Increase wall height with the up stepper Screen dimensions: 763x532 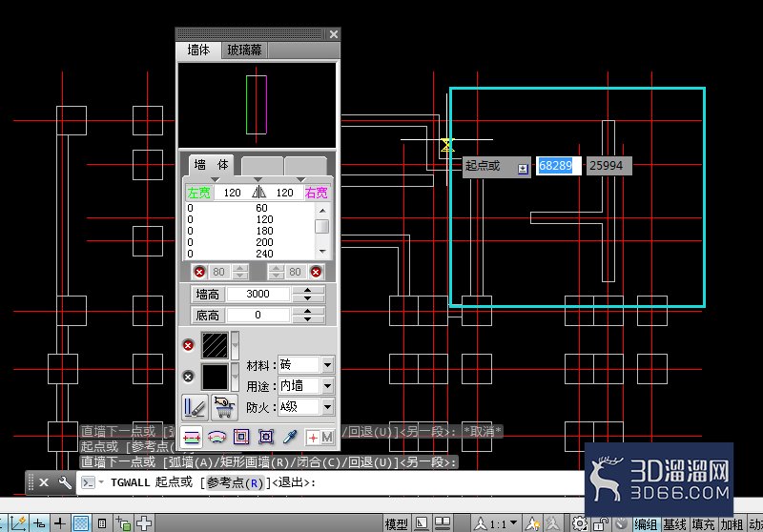pyautogui.click(x=307, y=291)
